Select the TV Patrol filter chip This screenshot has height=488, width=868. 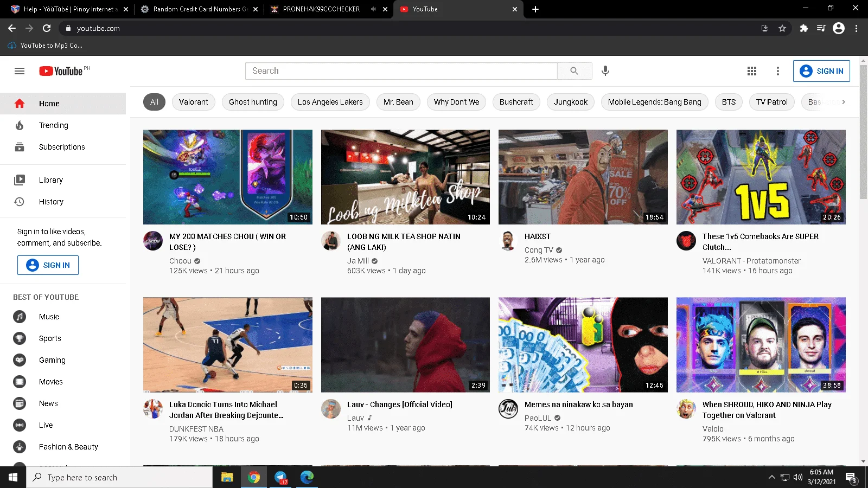(x=772, y=102)
